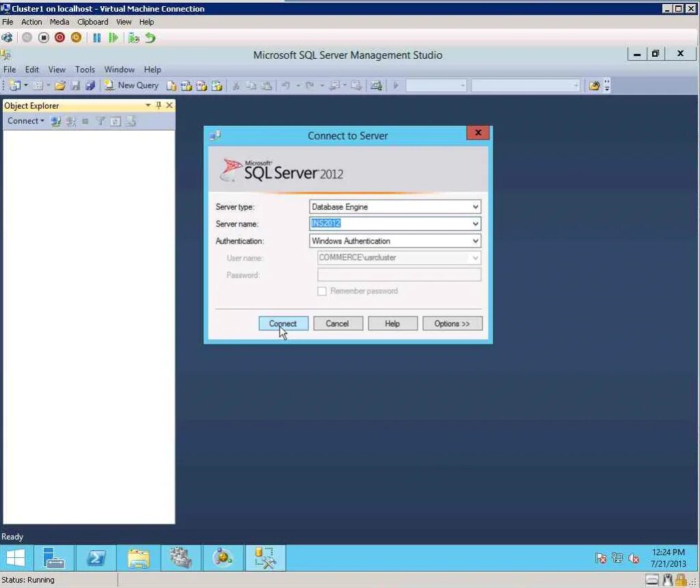
Task: Open File Explorer from taskbar
Action: pyautogui.click(x=138, y=558)
